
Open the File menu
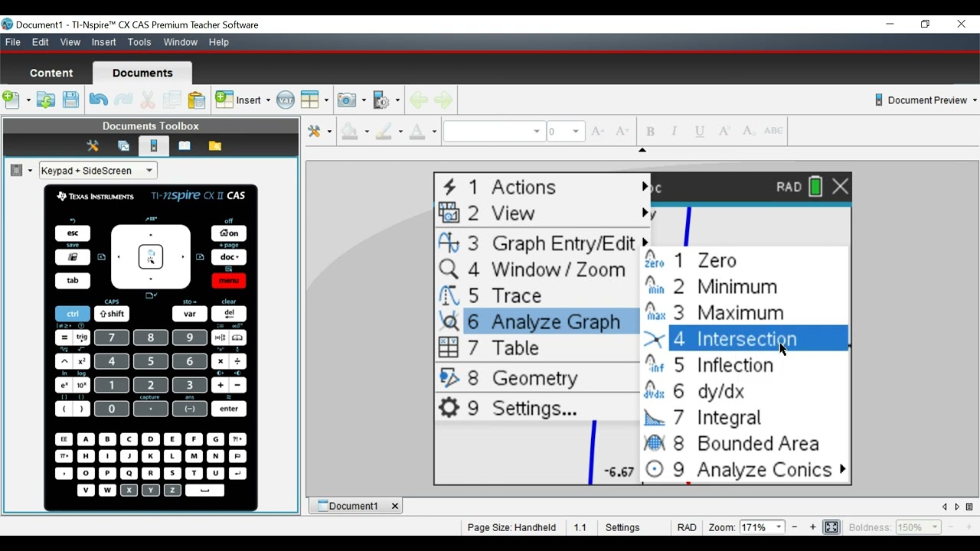click(x=13, y=42)
